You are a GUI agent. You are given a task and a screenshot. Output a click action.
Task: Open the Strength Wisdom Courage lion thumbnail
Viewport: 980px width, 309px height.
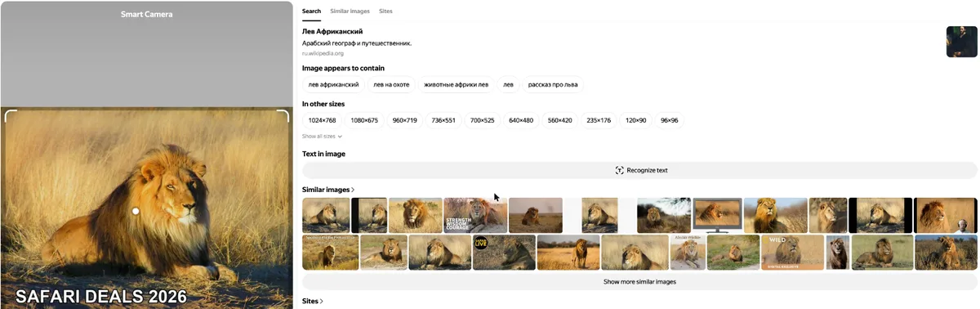(x=475, y=215)
